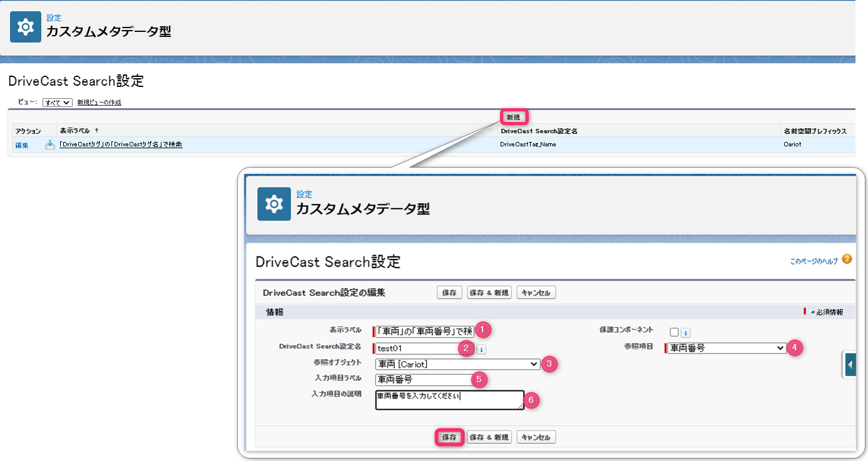Click the bottom 保存 button
868x461 pixels.
(449, 437)
